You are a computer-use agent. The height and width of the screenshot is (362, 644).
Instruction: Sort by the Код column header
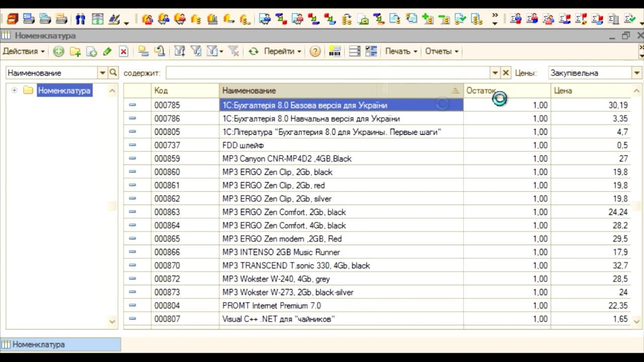pyautogui.click(x=185, y=90)
